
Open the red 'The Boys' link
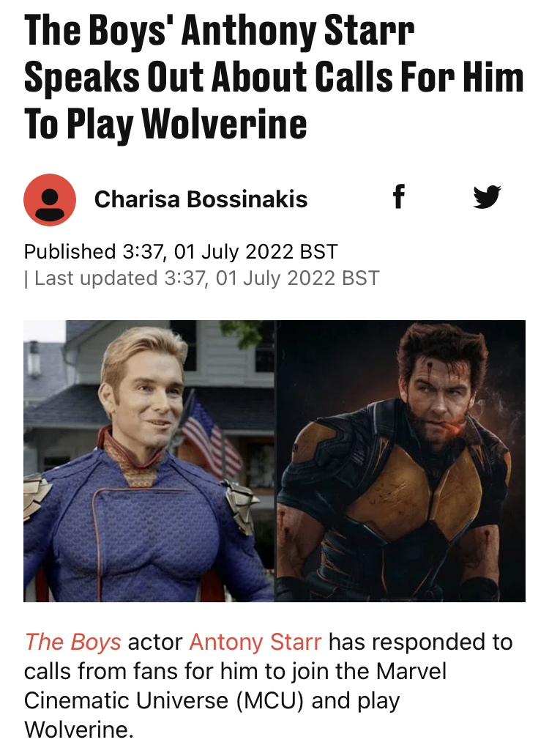72,642
